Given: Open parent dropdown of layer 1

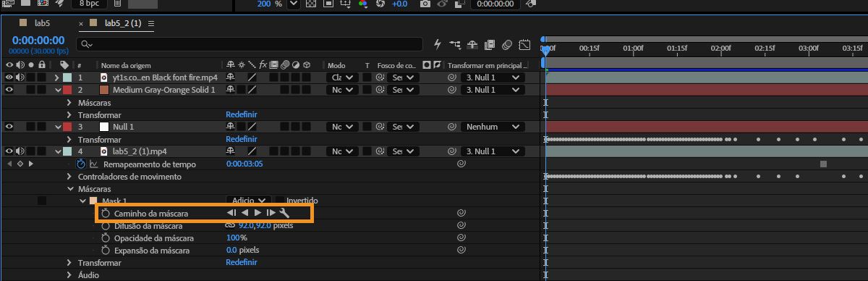Looking at the screenshot, I should (493, 77).
